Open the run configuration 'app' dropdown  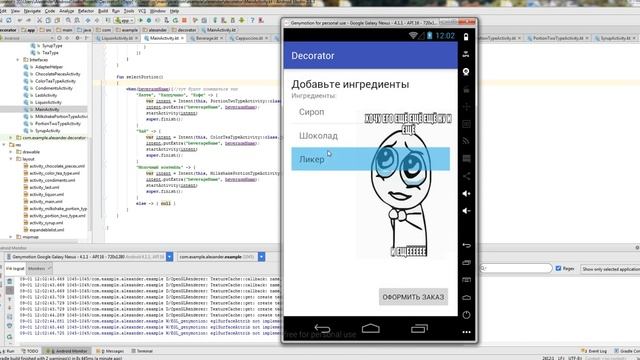tap(124, 20)
